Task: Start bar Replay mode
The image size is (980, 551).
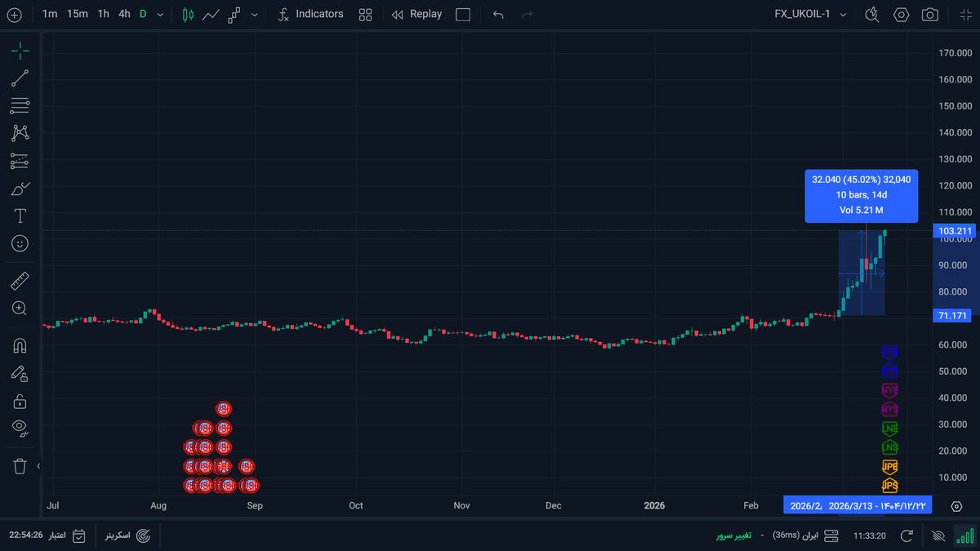Action: point(416,14)
